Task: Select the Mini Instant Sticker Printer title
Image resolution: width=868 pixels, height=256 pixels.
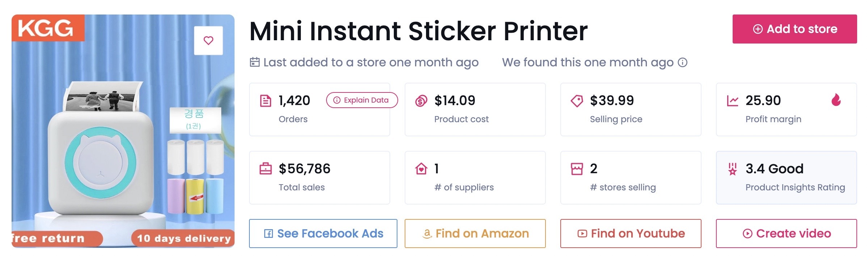Action: click(419, 31)
